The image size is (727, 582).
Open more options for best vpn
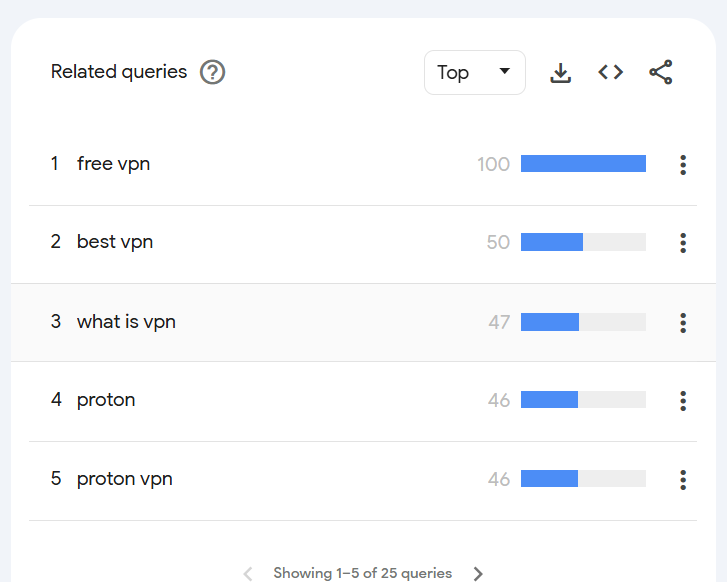coord(683,243)
